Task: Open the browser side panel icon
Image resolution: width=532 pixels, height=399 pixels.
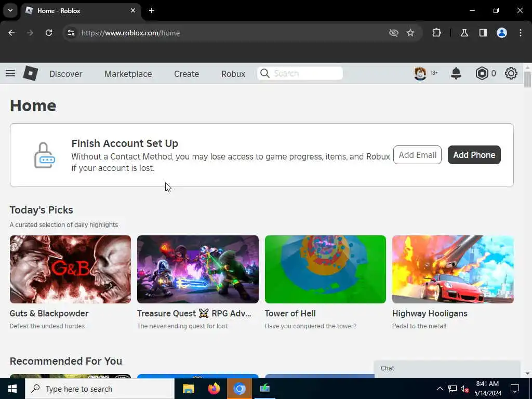Action: point(483,33)
